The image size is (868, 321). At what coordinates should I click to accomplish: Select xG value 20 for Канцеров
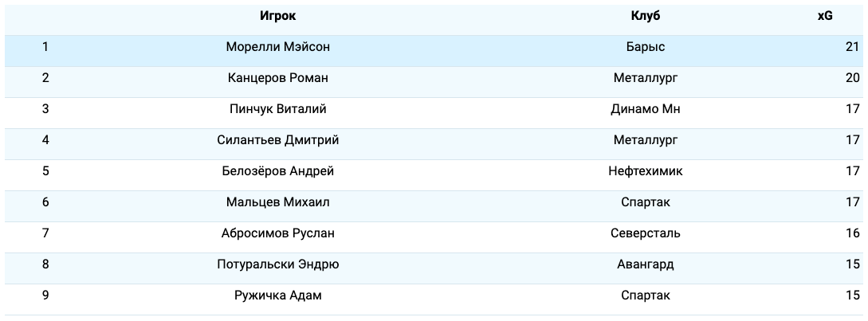(x=852, y=78)
